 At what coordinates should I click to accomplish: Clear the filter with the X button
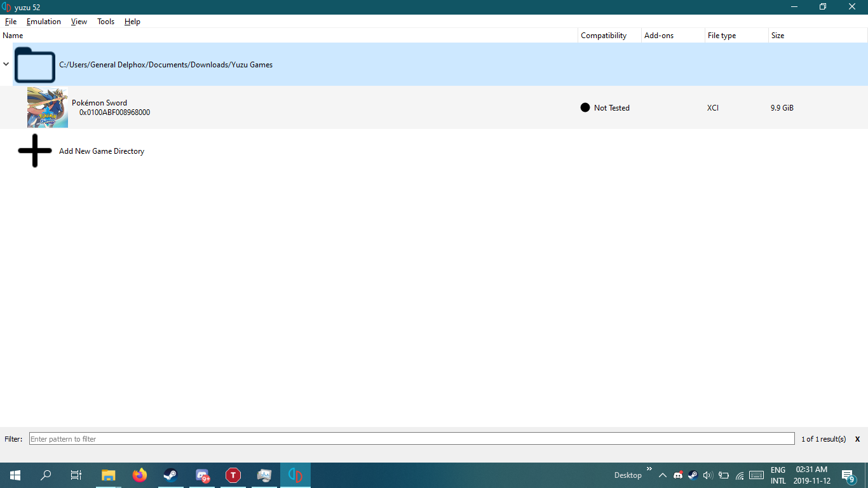(x=857, y=439)
